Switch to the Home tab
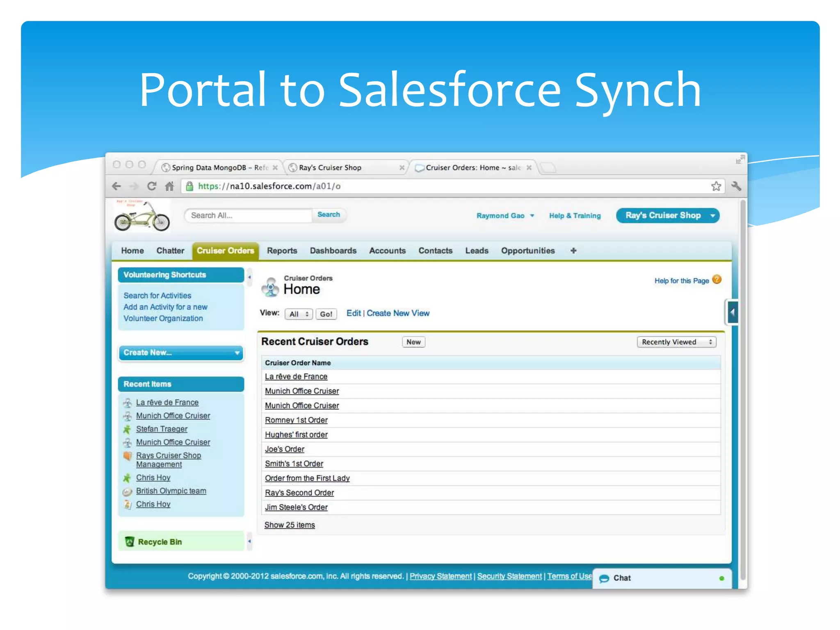The height and width of the screenshot is (630, 840). click(x=132, y=251)
